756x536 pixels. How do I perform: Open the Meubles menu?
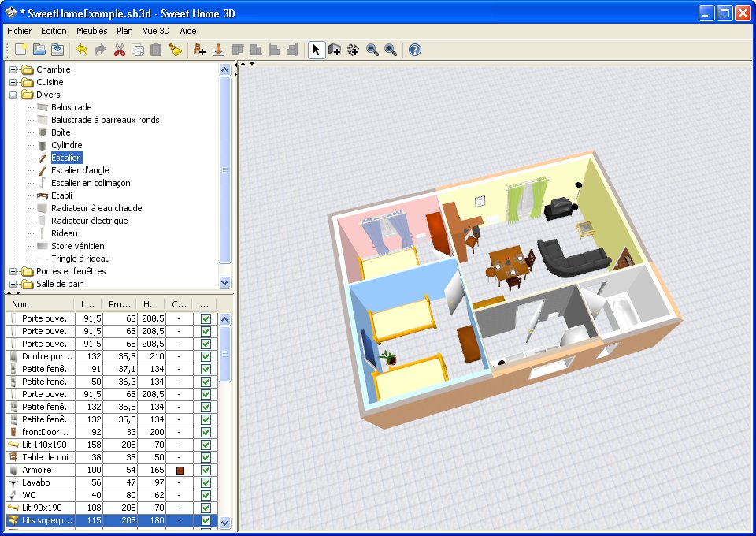92,31
